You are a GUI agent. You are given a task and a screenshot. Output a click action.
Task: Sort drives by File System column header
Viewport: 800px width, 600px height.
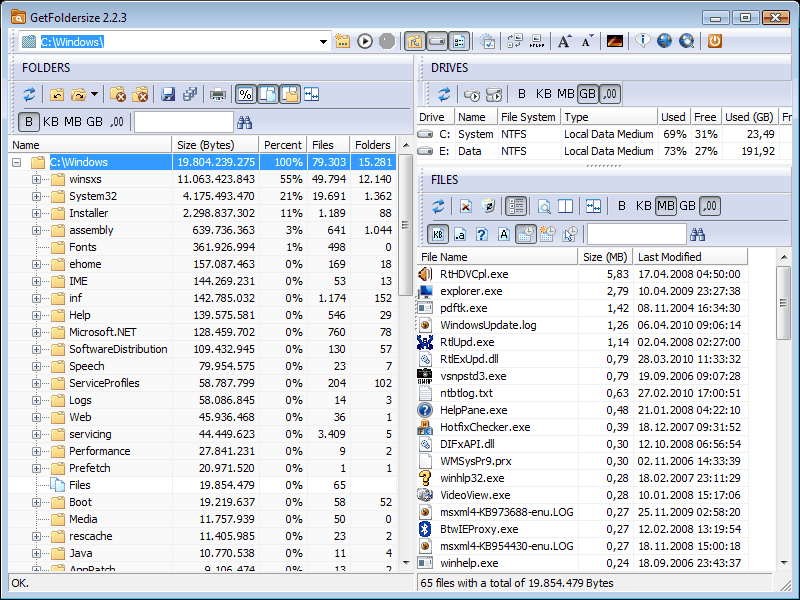(x=529, y=117)
